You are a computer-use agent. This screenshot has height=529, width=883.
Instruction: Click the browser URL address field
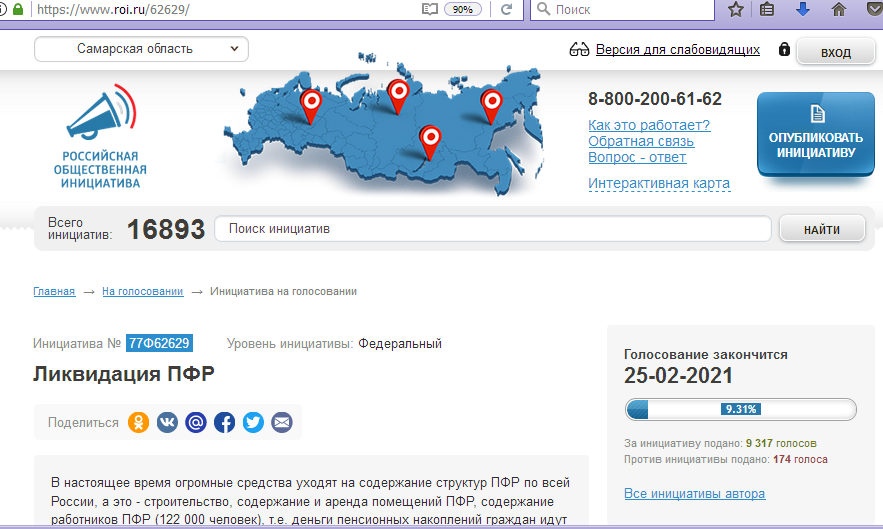225,9
